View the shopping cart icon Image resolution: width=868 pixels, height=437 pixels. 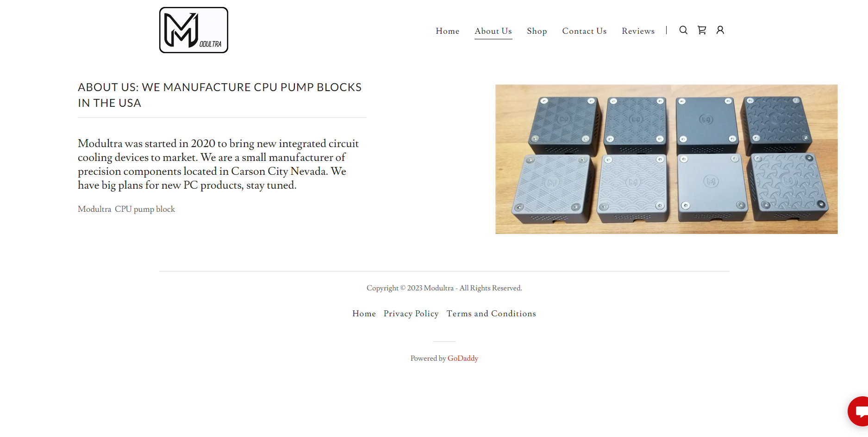[x=702, y=30]
